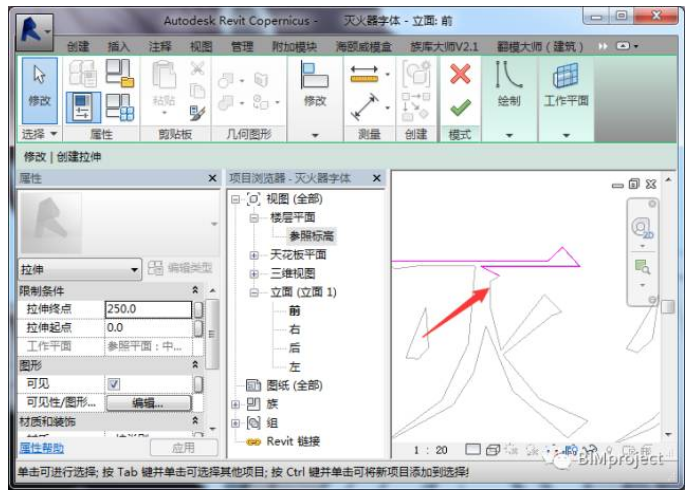The image size is (697, 497).
Task: Collapse the Constraints section in Properties
Action: (195, 291)
